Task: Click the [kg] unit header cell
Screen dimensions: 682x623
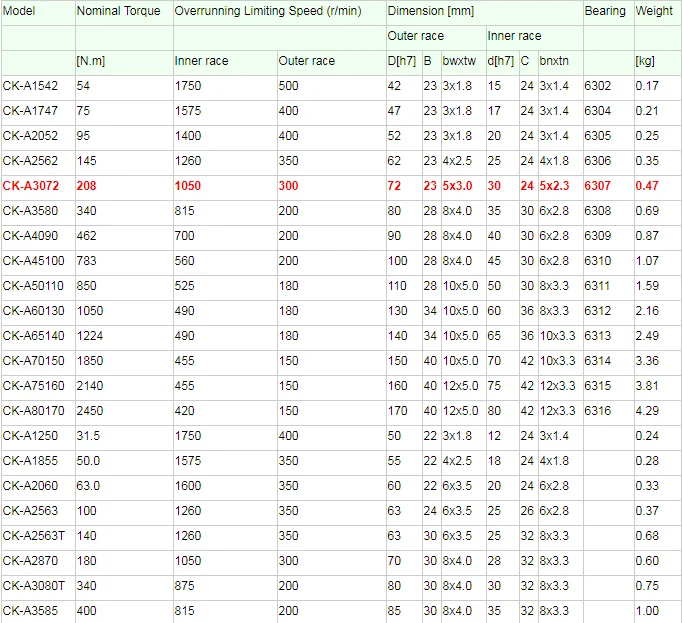Action: click(646, 61)
